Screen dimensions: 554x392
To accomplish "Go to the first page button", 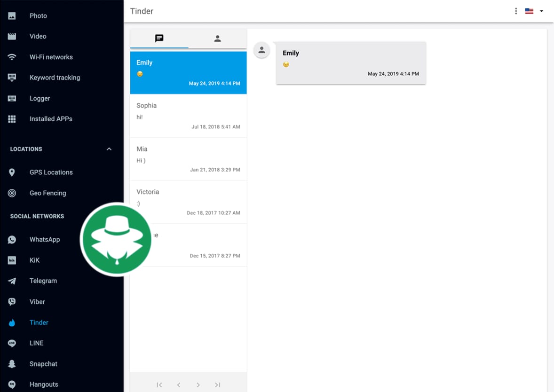I will click(x=159, y=385).
